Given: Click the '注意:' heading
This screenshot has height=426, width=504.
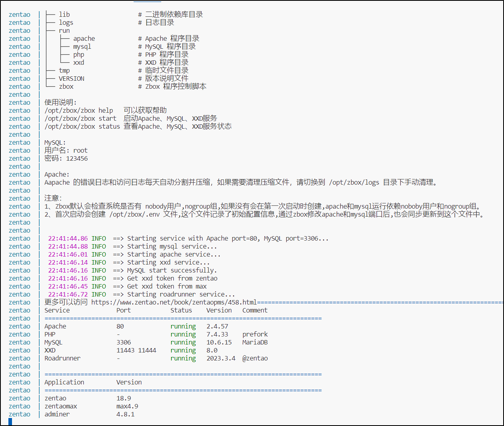Looking at the screenshot, I should pos(53,198).
